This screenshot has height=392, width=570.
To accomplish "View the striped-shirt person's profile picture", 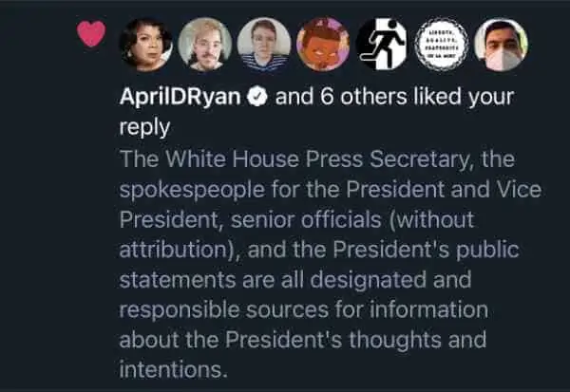I will 264,44.
